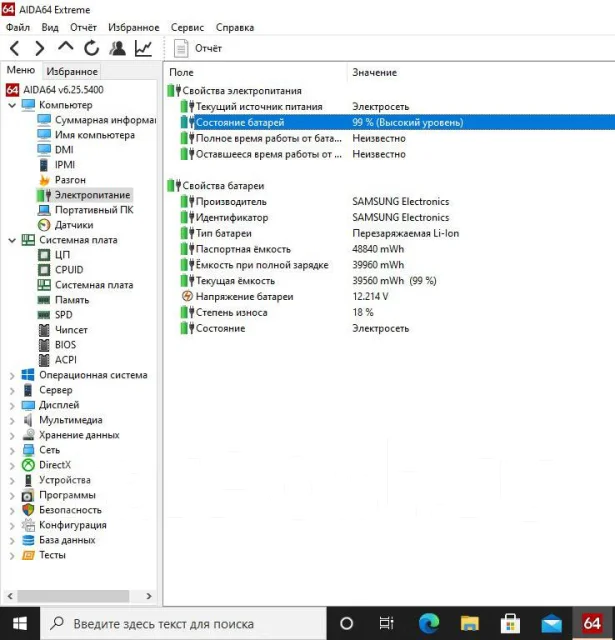Image resolution: width=615 pixels, height=640 pixels.
Task: Click the Электропитание battery icon in tree
Action: [44, 195]
